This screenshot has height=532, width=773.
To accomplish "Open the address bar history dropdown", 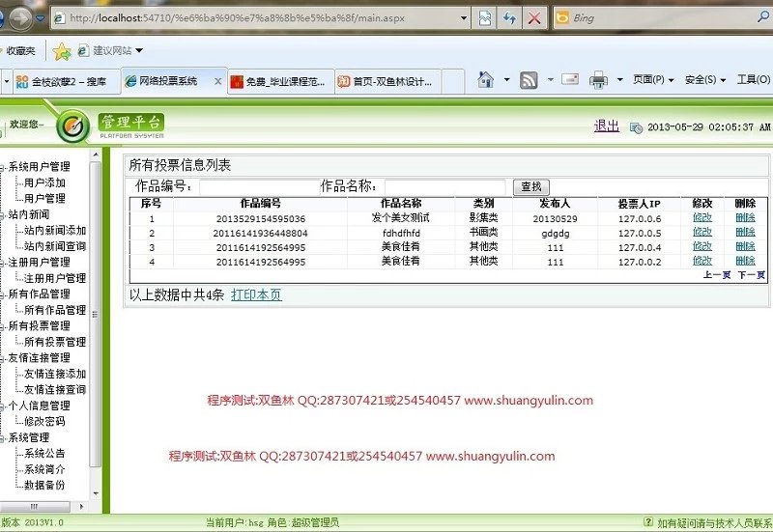I will click(464, 18).
